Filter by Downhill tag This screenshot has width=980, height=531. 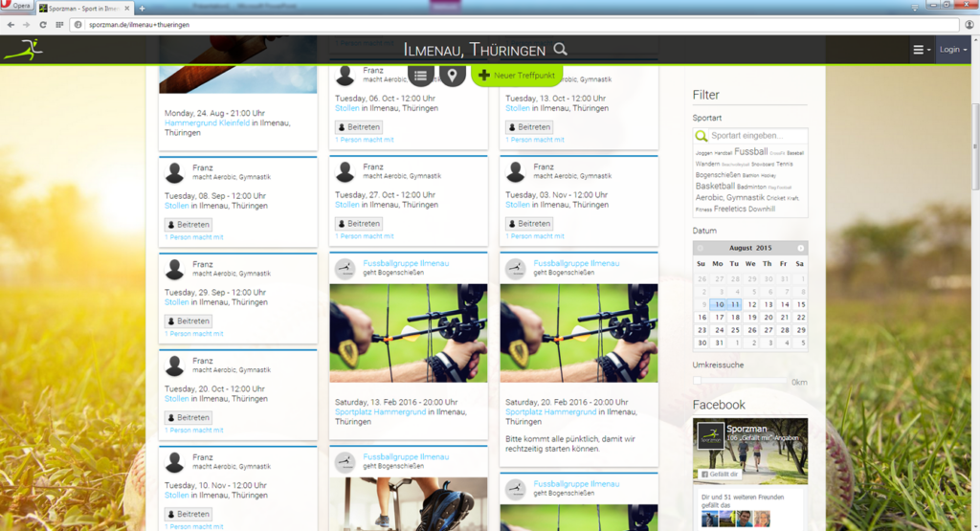(x=761, y=209)
